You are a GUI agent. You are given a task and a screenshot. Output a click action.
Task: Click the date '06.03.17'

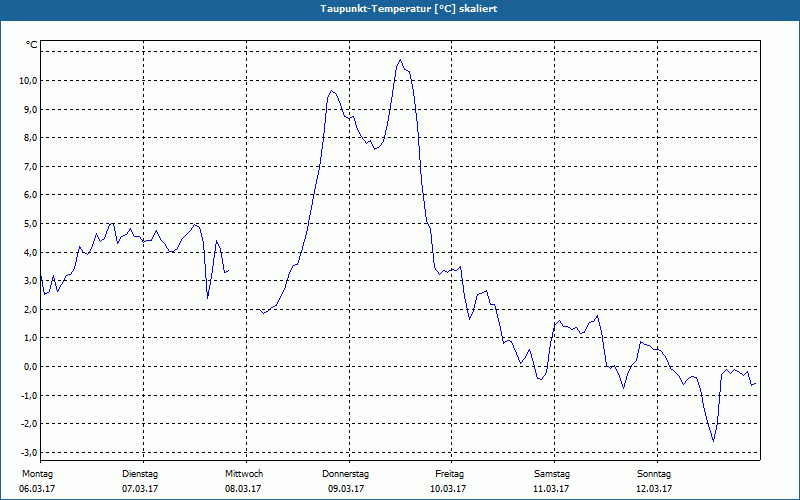[x=37, y=489]
